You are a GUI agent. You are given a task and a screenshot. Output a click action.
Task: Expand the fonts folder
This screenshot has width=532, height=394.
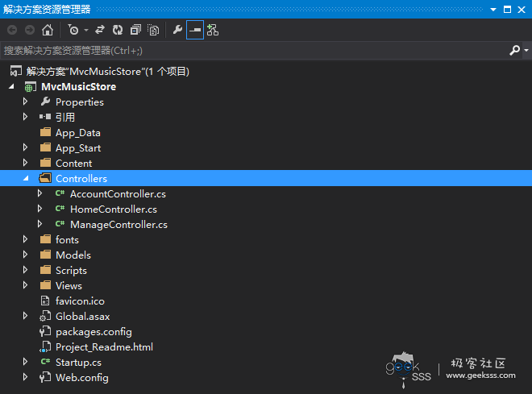(x=25, y=239)
